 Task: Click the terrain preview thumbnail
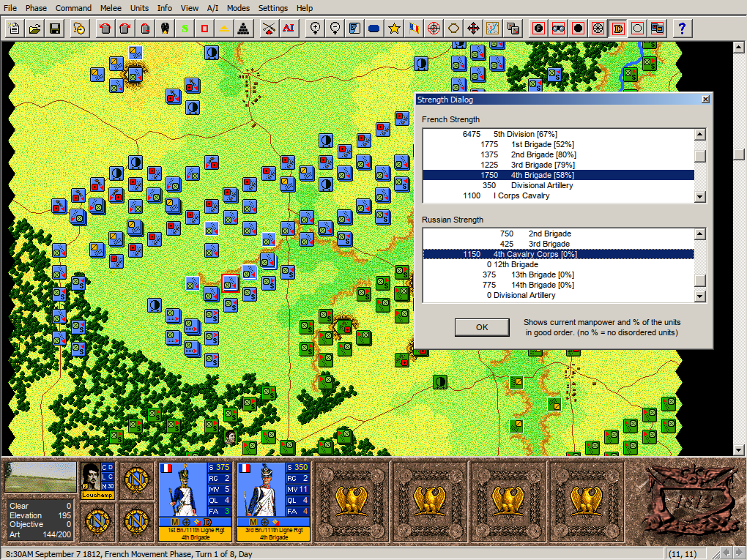pos(40,477)
